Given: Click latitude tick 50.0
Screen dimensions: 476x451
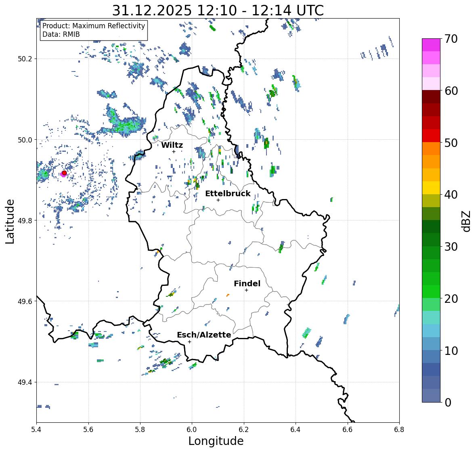Looking at the screenshot, I should pos(25,140).
